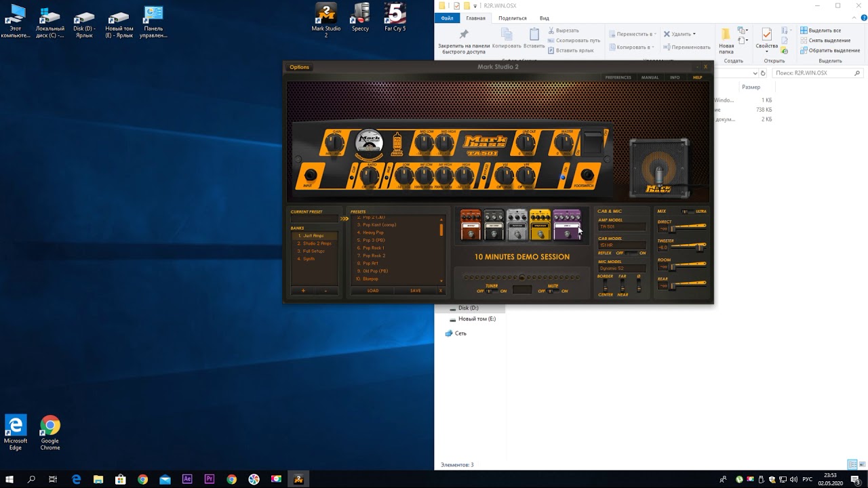The width and height of the screenshot is (868, 488).
Task: Switch to Вид tab in Explorer
Action: pos(544,18)
